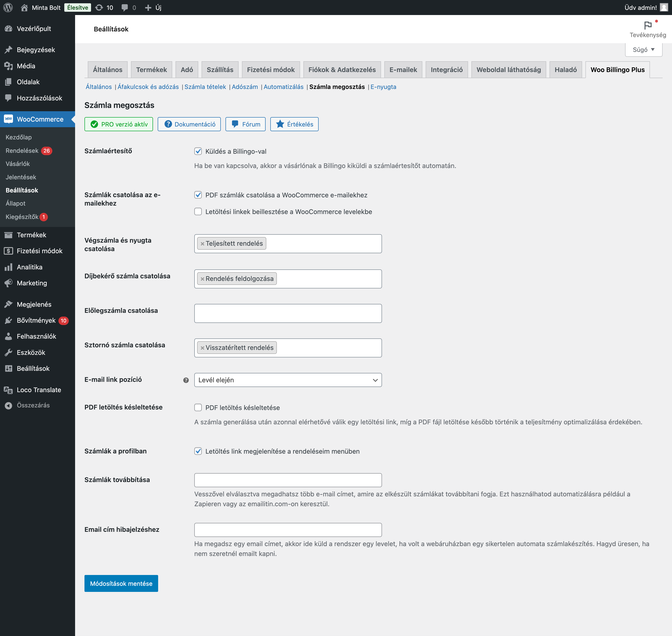Image resolution: width=672 pixels, height=636 pixels.
Task: Click the plus Új new content icon
Action: tap(148, 8)
